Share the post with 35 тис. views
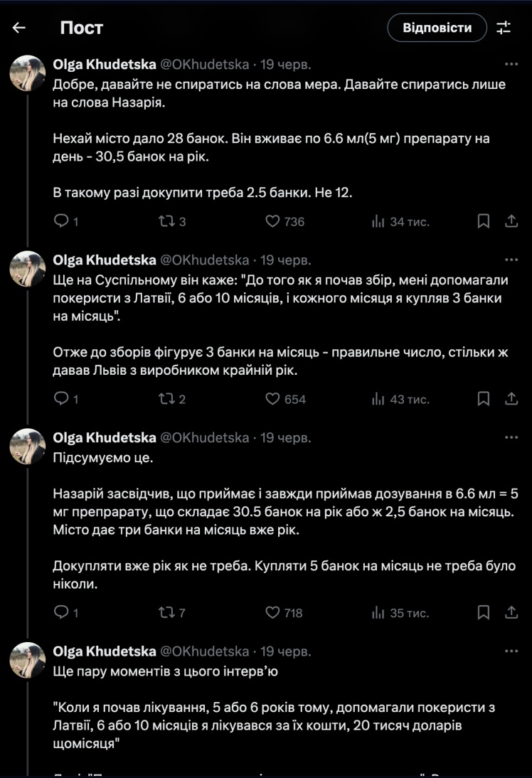Screen dimensions: 532x778 [x=511, y=612]
